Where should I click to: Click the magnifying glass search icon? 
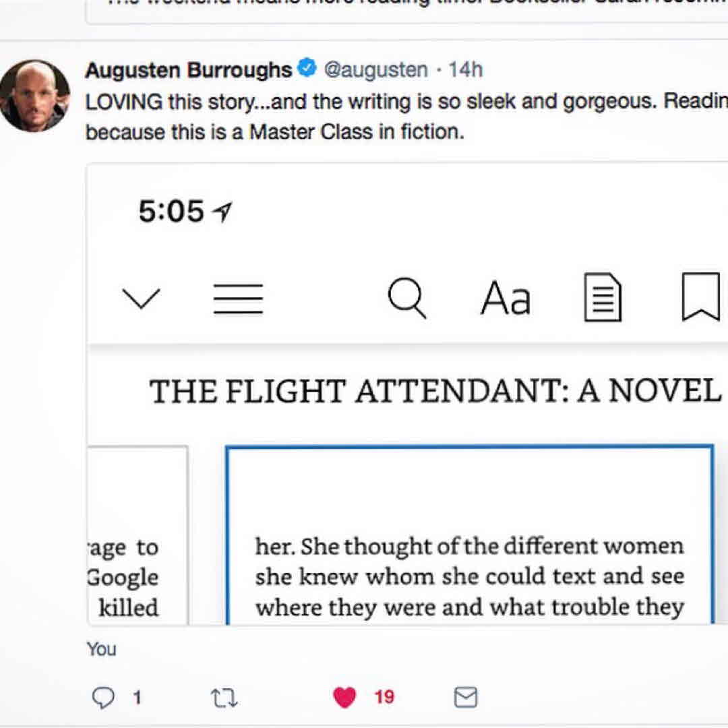coord(408,298)
